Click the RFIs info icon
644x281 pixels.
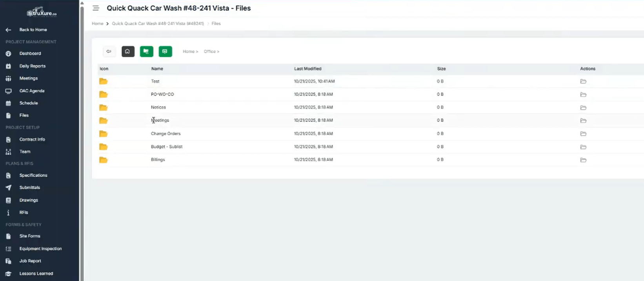pos(8,212)
